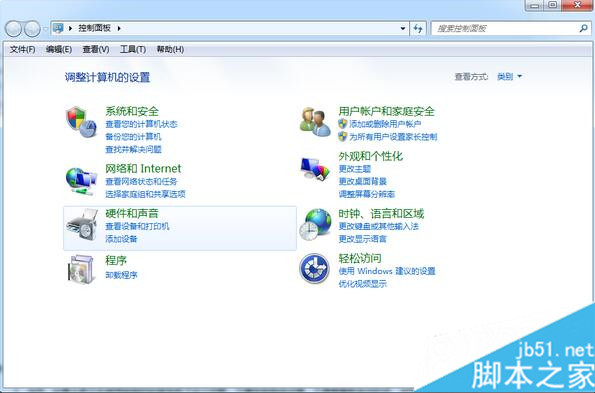595x393 pixels.
Task: Open the Clock, Language and Region globe icon
Action: coord(315,225)
